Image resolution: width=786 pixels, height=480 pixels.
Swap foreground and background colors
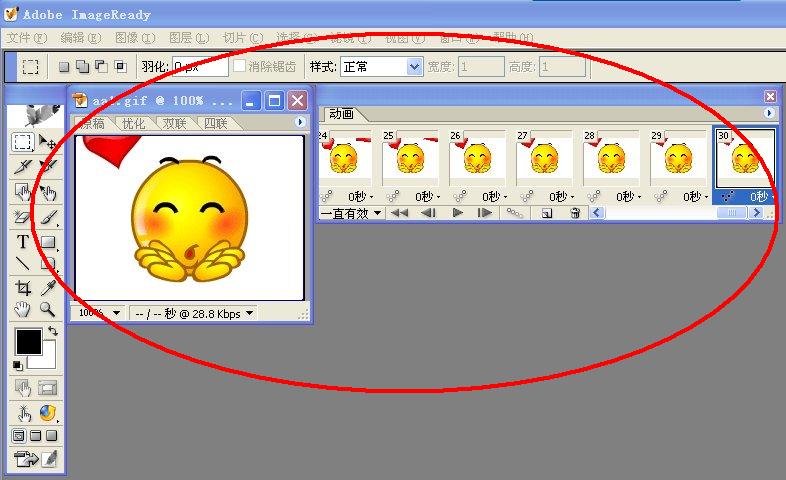point(53,331)
